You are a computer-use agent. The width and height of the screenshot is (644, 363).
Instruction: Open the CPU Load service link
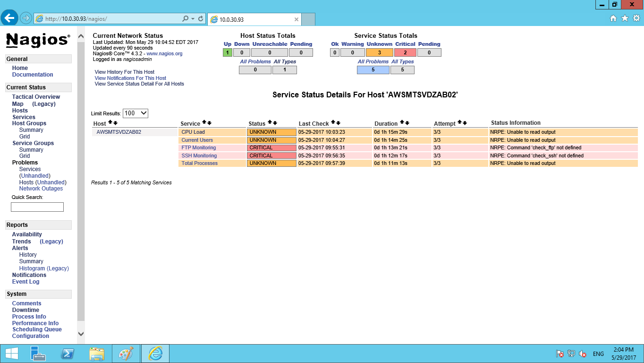click(x=193, y=132)
